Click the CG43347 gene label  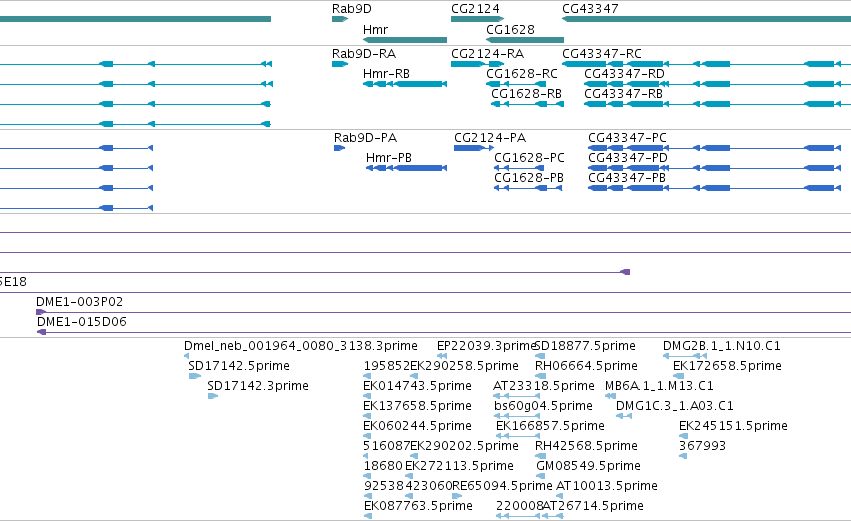pyautogui.click(x=590, y=9)
